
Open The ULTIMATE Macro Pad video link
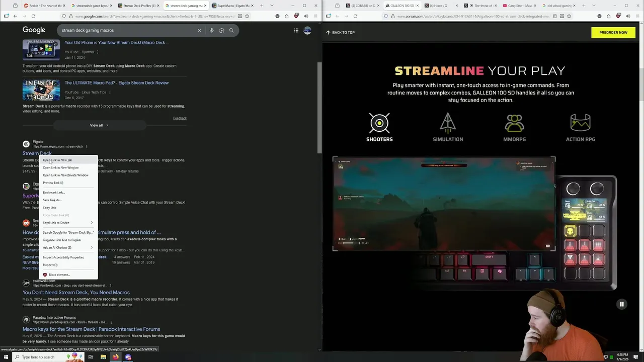click(x=116, y=83)
